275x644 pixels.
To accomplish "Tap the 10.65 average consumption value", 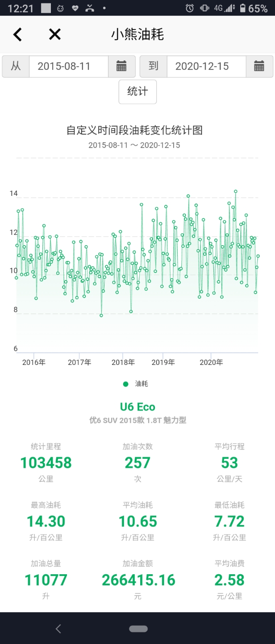I will tap(137, 521).
